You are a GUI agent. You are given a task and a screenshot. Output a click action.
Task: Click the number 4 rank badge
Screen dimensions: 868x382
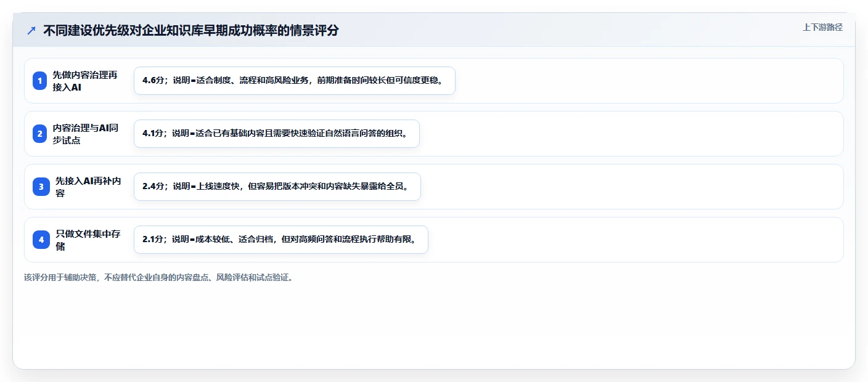[x=41, y=240]
